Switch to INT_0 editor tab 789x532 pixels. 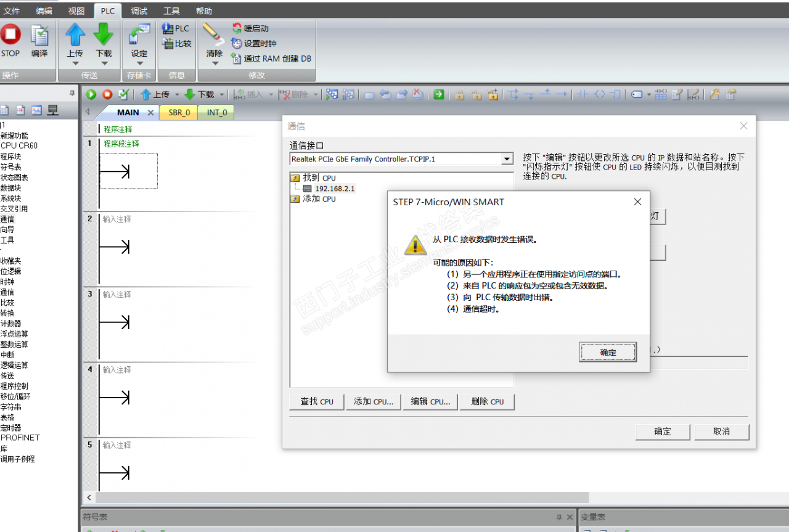pyautogui.click(x=217, y=112)
